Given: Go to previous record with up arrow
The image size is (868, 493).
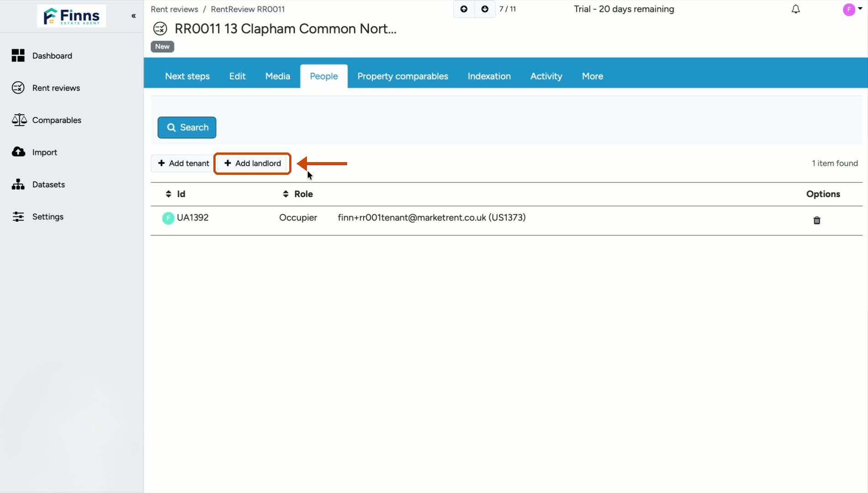Looking at the screenshot, I should click(464, 9).
